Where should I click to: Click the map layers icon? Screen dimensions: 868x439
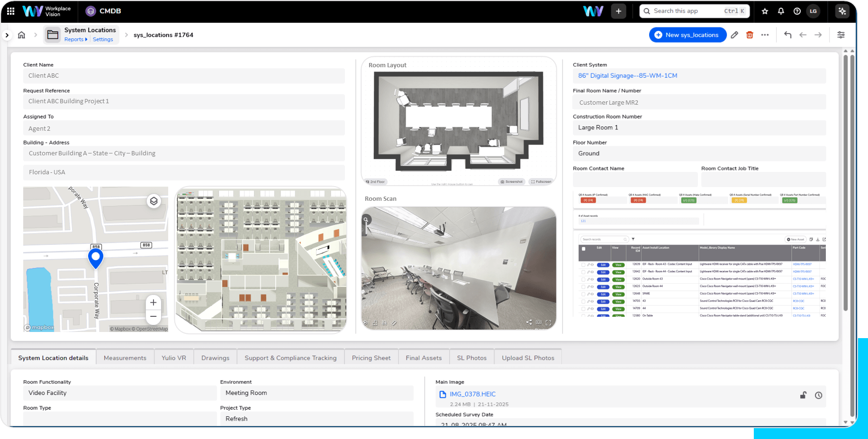[154, 201]
